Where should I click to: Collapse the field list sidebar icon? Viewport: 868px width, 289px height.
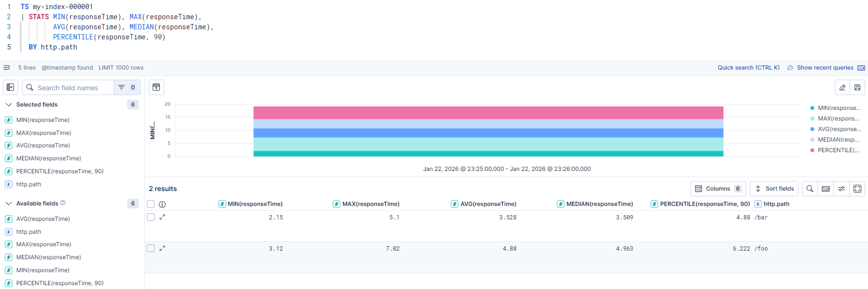(11, 87)
